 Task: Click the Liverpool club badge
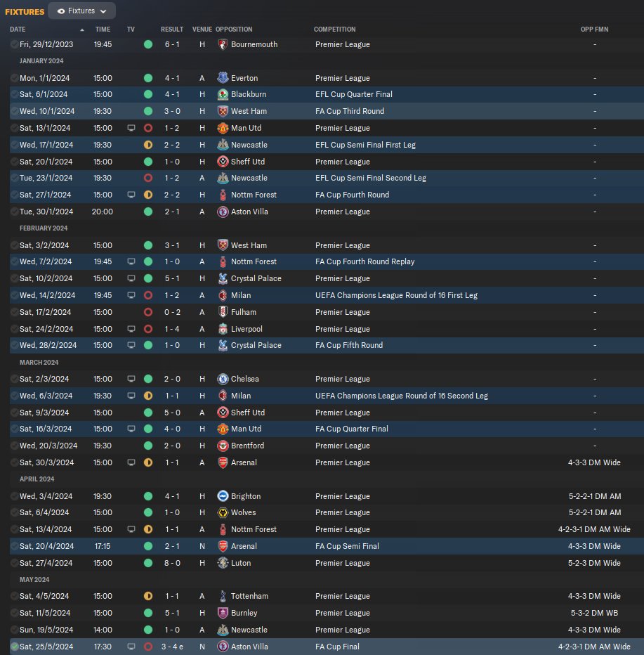tap(223, 329)
